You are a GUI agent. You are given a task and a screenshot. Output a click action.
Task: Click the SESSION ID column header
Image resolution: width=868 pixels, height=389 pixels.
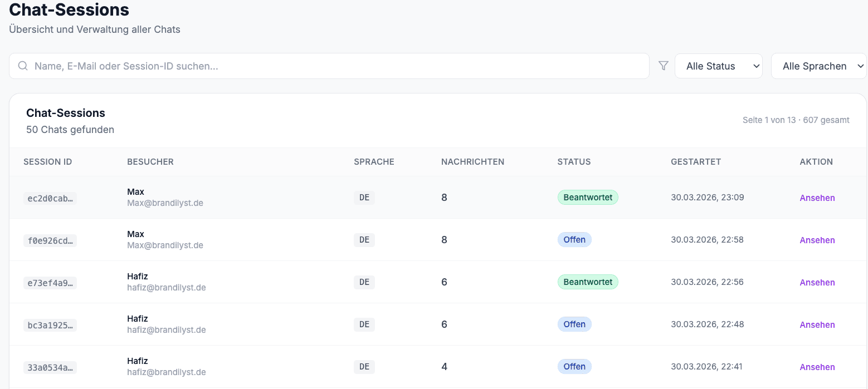(x=48, y=161)
